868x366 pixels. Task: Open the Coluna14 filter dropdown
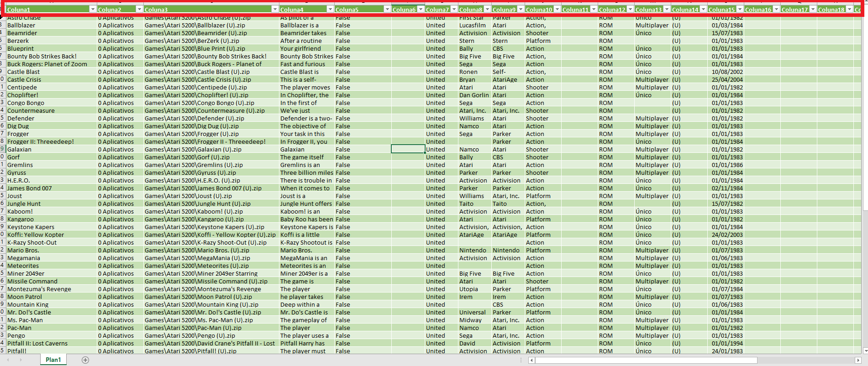pyautogui.click(x=703, y=9)
